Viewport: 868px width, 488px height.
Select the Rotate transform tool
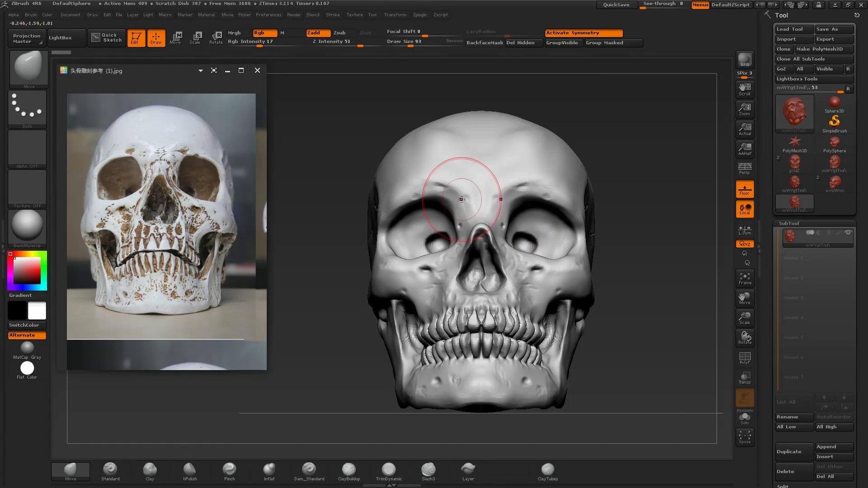216,38
